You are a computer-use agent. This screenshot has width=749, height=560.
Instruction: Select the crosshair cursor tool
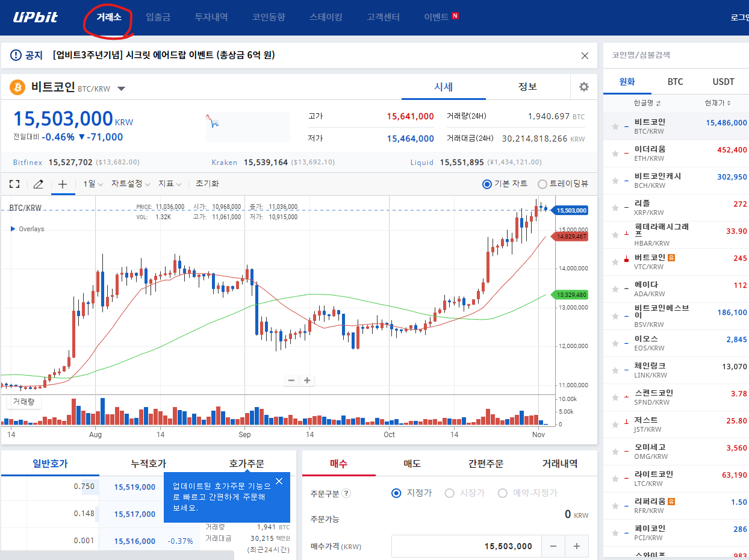click(x=63, y=184)
